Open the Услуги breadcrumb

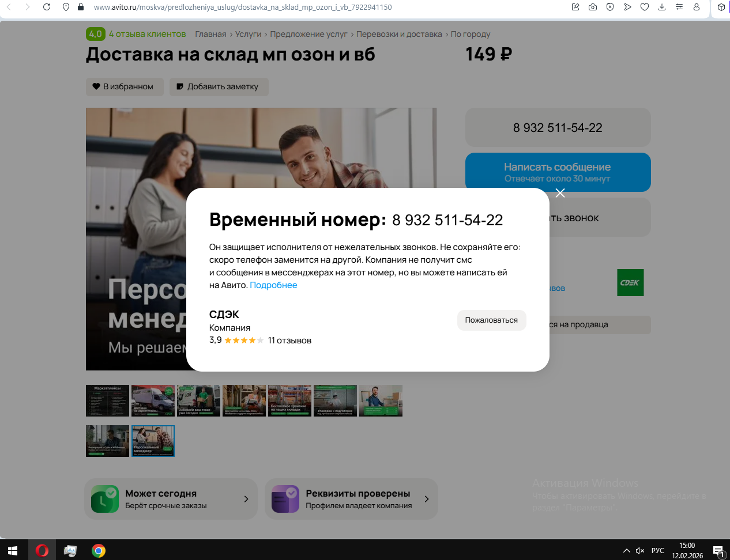(249, 34)
